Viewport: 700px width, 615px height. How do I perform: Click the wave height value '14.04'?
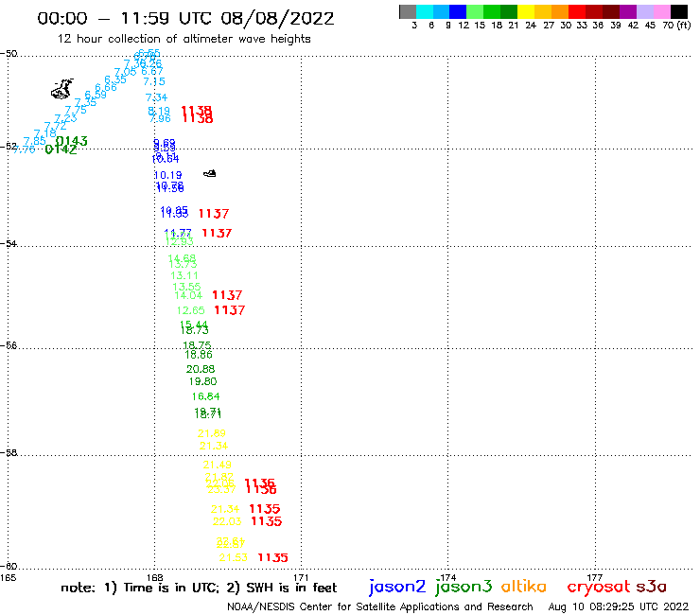tap(188, 295)
